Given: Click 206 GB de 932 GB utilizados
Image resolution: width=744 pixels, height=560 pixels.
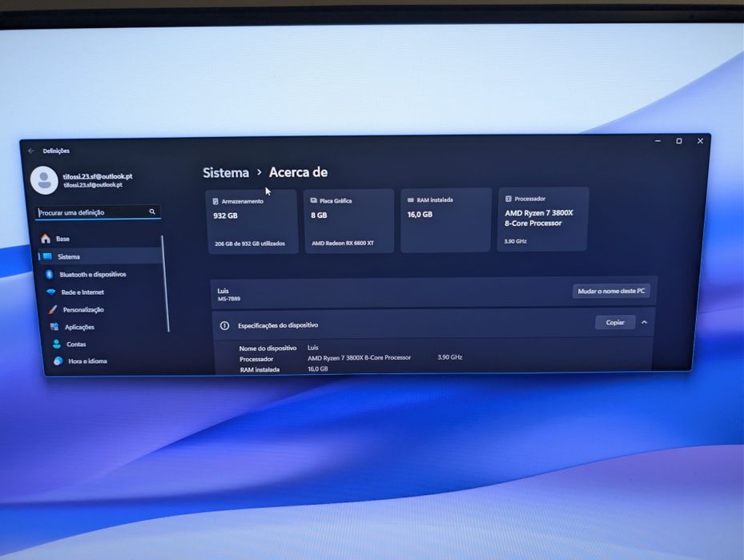Looking at the screenshot, I should click(250, 244).
